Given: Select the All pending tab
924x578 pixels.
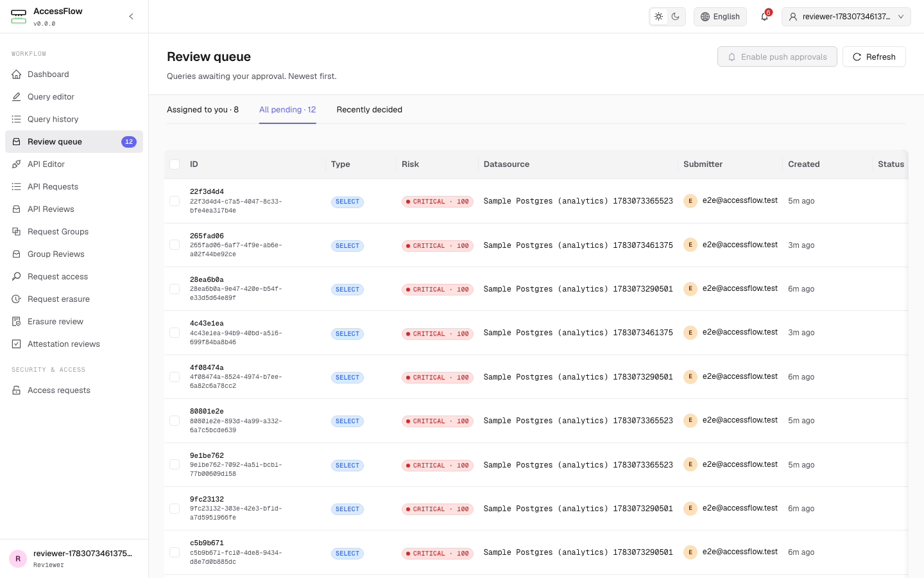Looking at the screenshot, I should coord(287,110).
